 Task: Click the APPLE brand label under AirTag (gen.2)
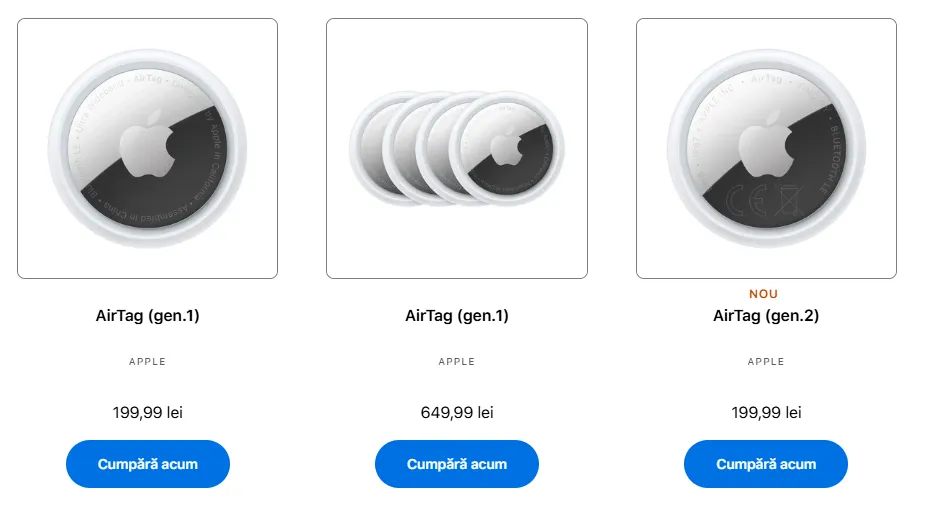(x=766, y=362)
